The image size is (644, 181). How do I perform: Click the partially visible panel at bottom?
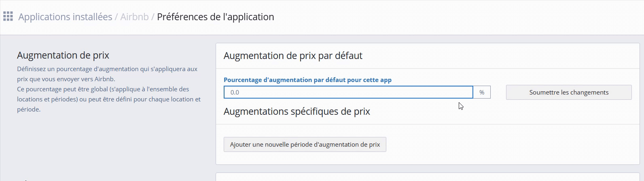(428, 177)
